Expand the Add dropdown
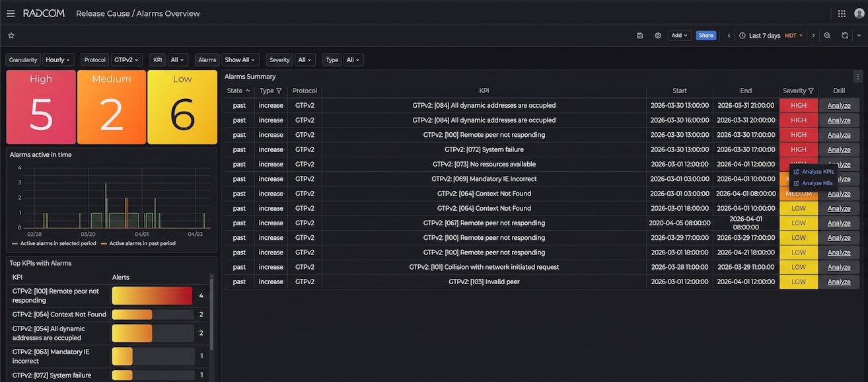Image resolution: width=868 pixels, height=382 pixels. pos(679,36)
